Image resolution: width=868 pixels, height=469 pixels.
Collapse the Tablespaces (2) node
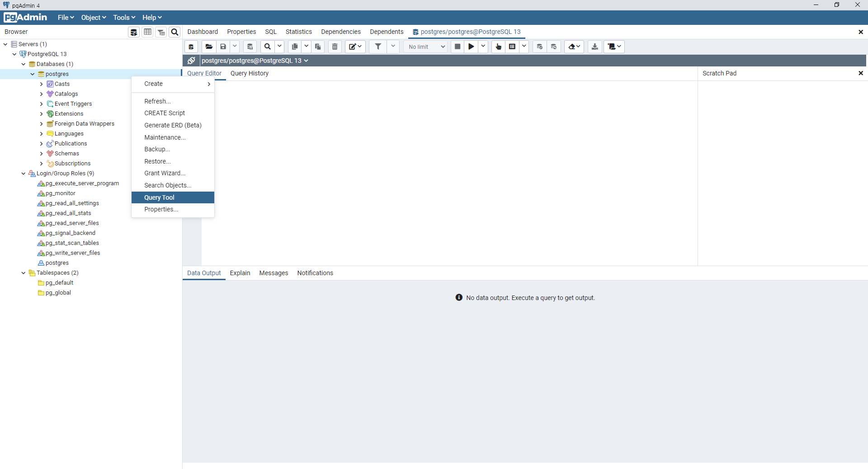[x=24, y=273]
